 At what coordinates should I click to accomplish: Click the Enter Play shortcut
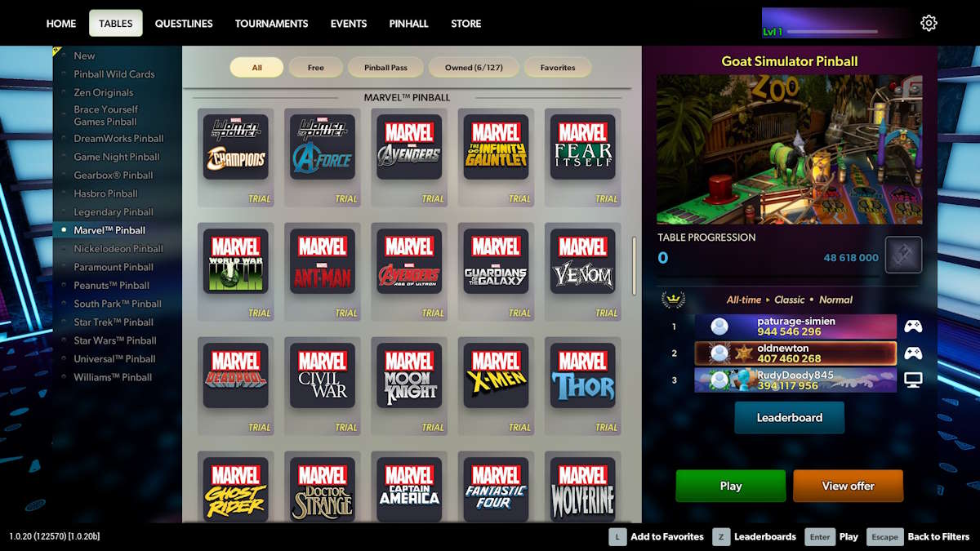831,536
